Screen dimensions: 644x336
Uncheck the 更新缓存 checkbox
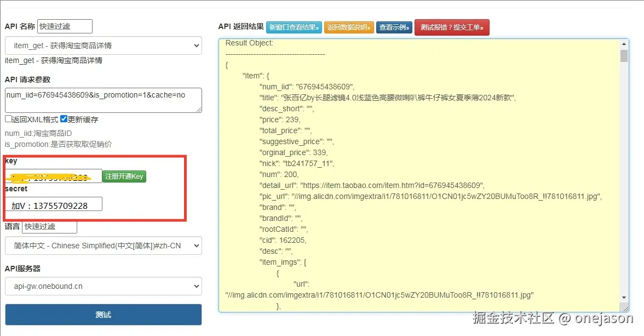pyautogui.click(x=64, y=119)
